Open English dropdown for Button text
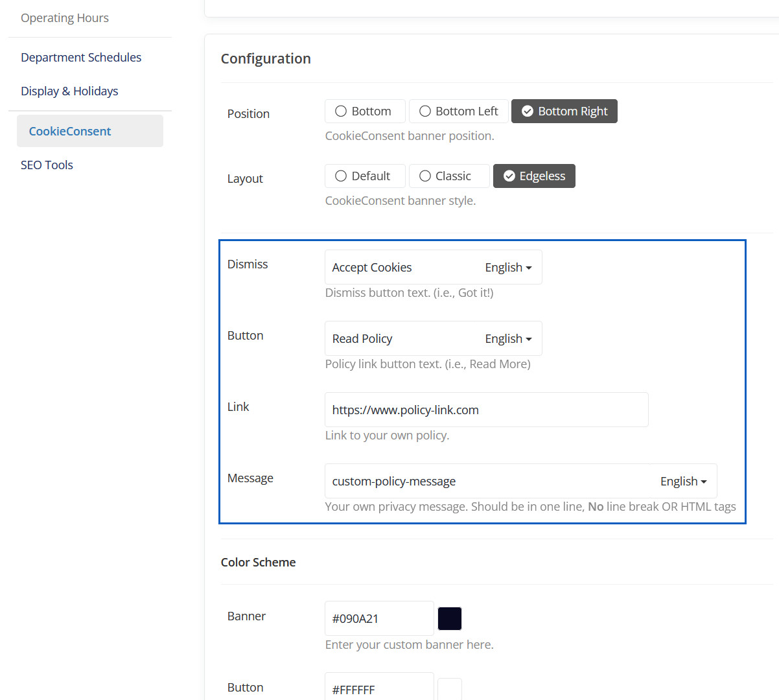 [x=508, y=339]
